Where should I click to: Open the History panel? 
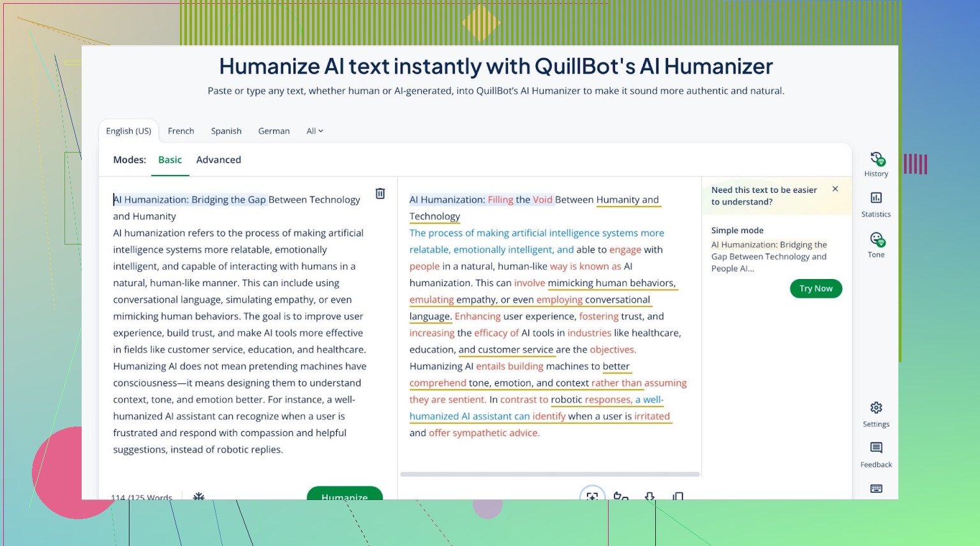point(876,163)
